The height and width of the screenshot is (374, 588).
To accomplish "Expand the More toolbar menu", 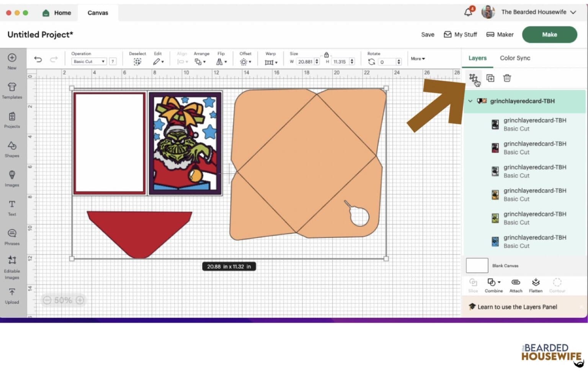I will click(x=418, y=59).
